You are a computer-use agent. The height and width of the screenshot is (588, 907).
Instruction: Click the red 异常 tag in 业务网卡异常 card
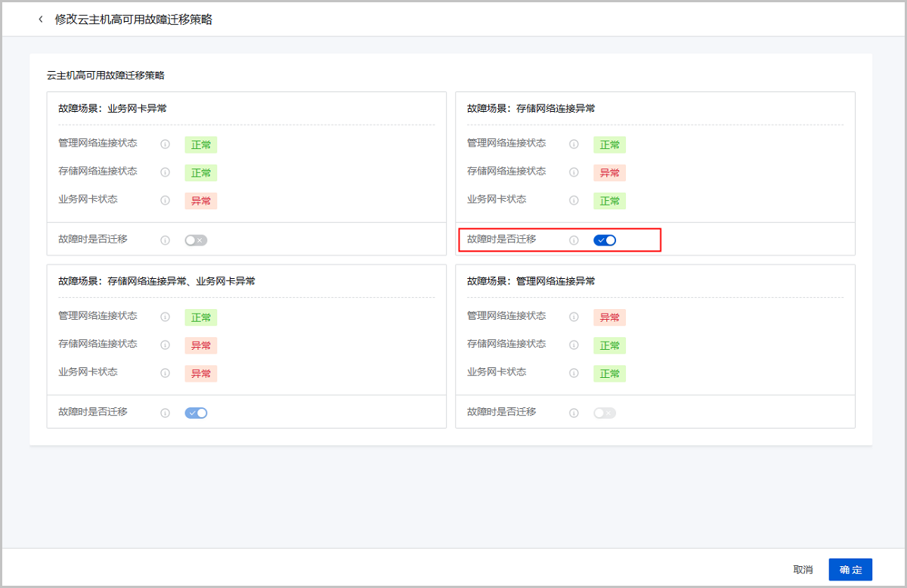[x=201, y=201]
